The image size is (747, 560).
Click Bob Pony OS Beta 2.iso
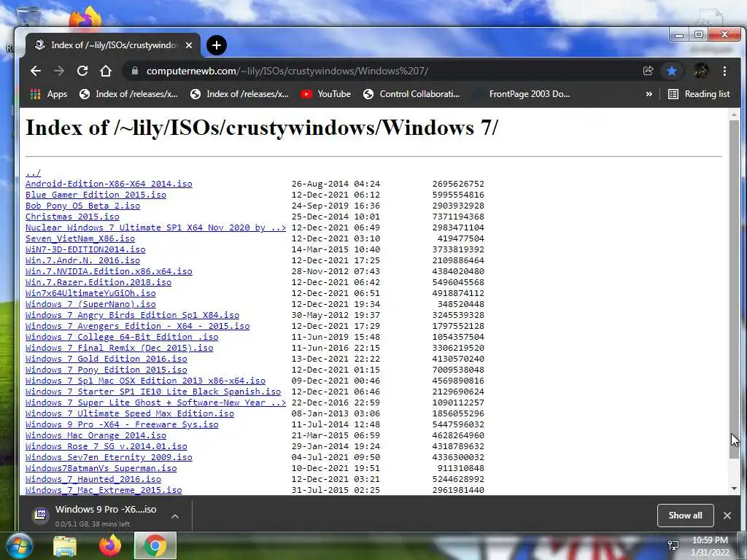[82, 206]
